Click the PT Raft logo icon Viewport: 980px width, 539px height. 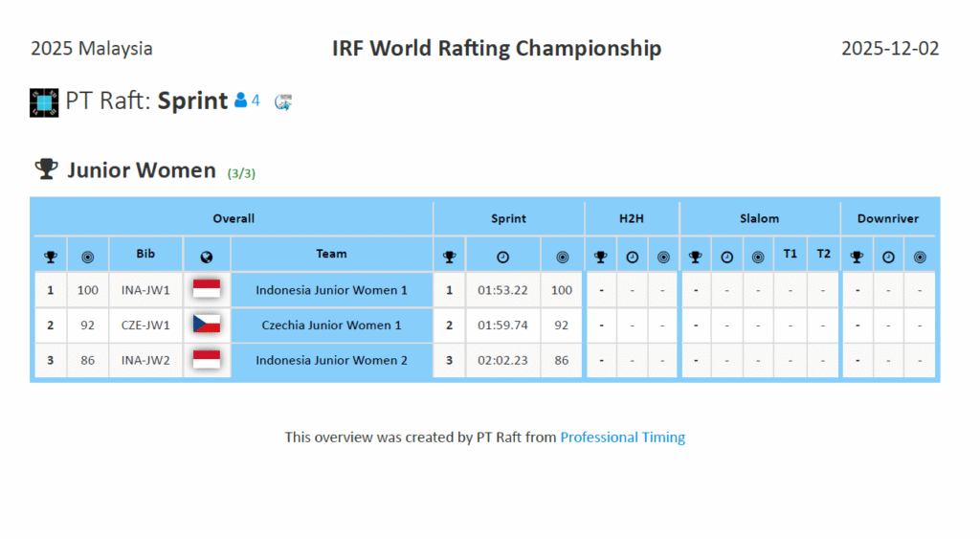click(44, 101)
